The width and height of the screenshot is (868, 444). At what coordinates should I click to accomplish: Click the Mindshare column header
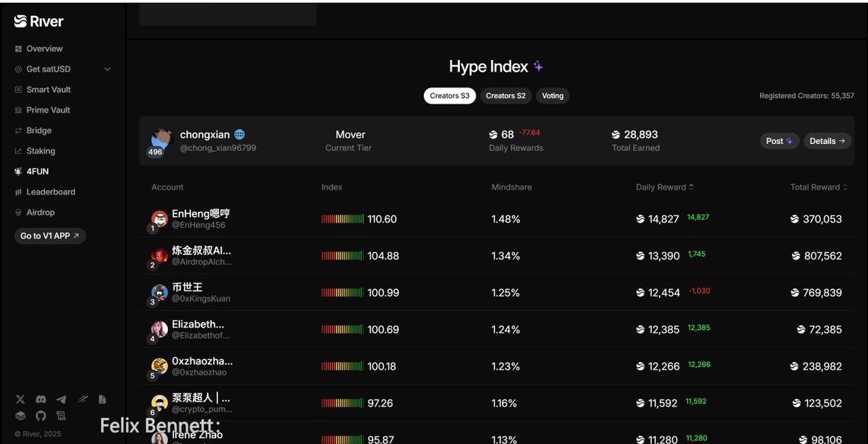coord(511,187)
